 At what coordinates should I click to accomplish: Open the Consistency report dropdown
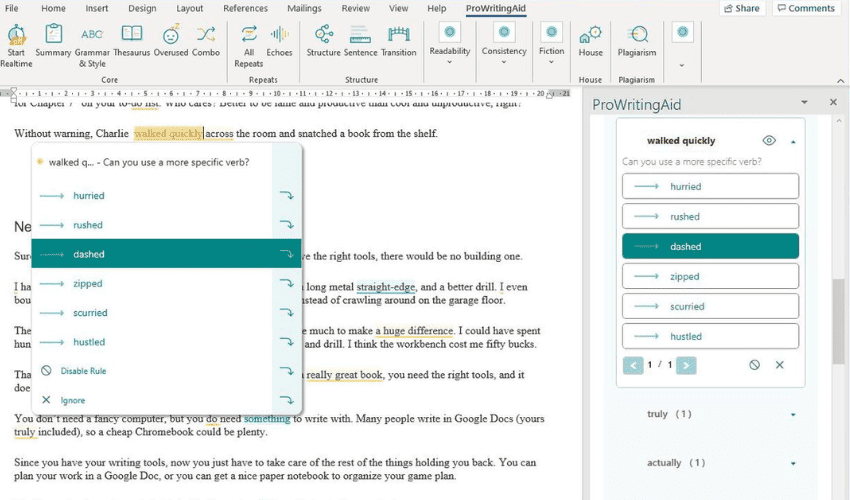[504, 44]
